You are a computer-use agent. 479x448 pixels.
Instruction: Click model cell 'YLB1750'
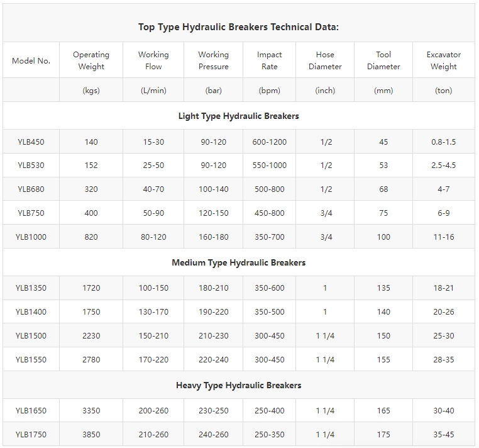click(31, 434)
